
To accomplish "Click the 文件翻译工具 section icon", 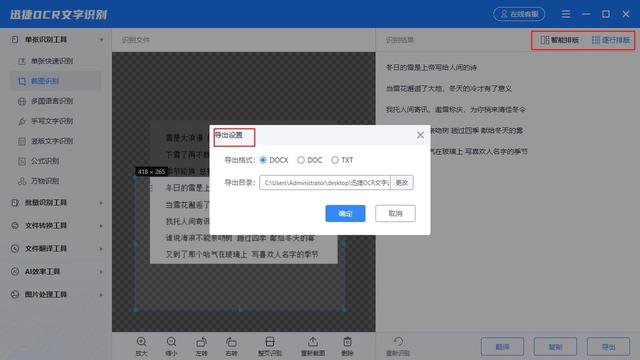I will tap(15, 248).
